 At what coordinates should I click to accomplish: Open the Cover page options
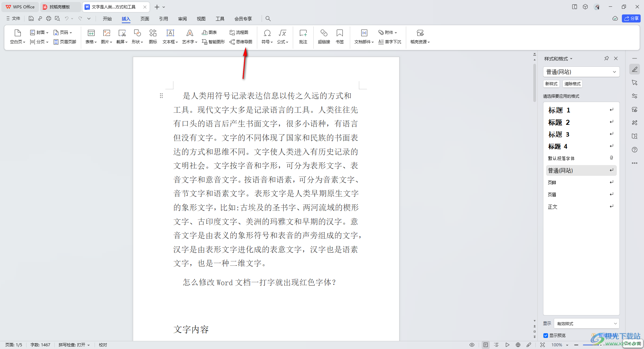(x=39, y=33)
